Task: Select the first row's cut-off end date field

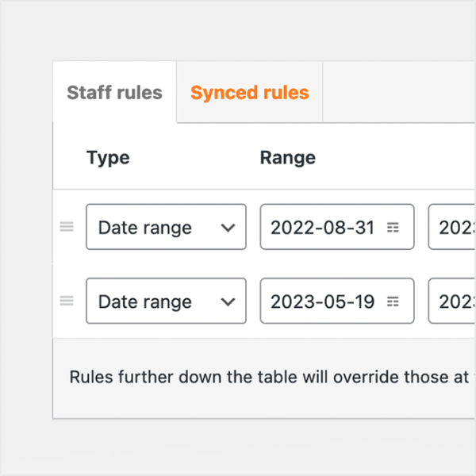Action: (454, 228)
